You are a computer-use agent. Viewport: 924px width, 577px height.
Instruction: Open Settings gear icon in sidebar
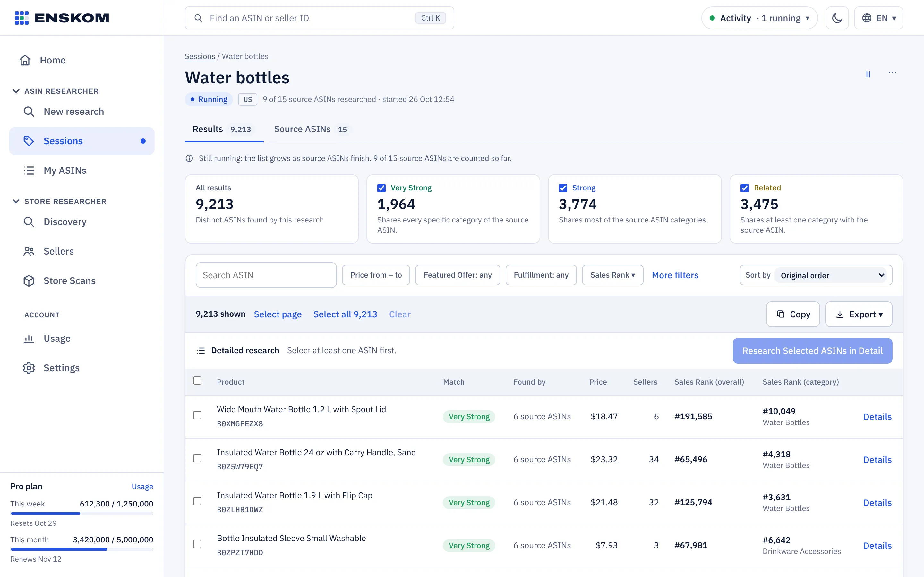[29, 368]
